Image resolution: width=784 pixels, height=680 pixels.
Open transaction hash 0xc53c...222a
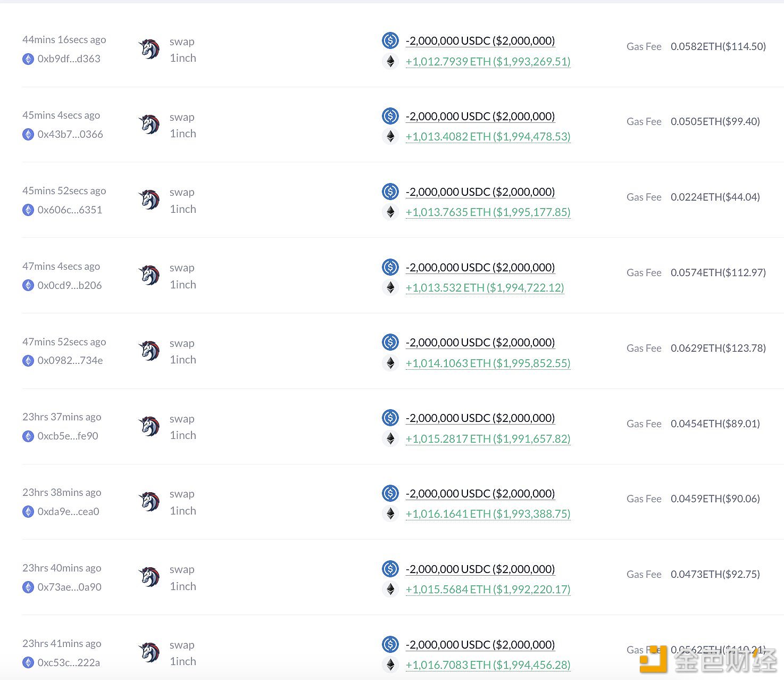point(69,663)
